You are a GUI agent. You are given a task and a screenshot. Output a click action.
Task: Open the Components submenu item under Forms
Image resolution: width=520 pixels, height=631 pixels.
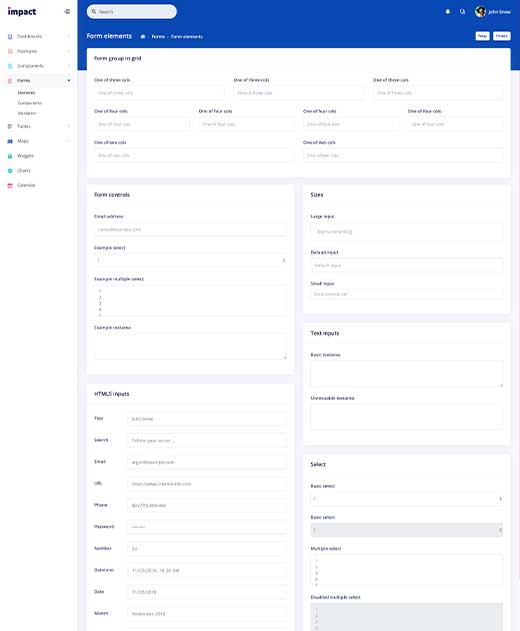(30, 103)
